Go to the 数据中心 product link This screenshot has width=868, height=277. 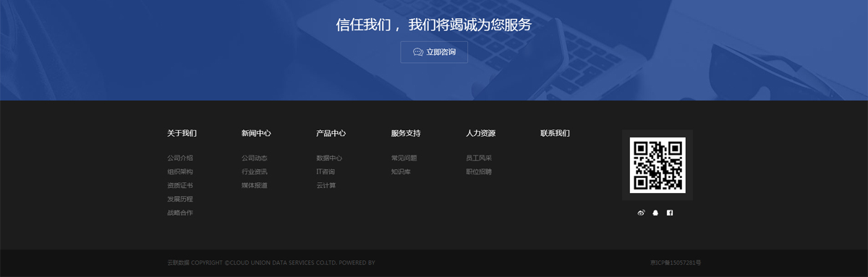point(329,158)
